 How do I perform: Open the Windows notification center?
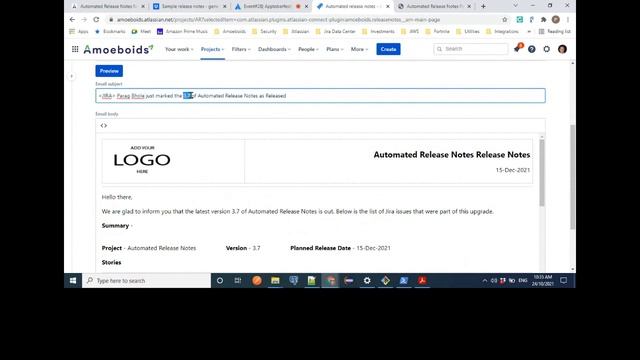564,281
